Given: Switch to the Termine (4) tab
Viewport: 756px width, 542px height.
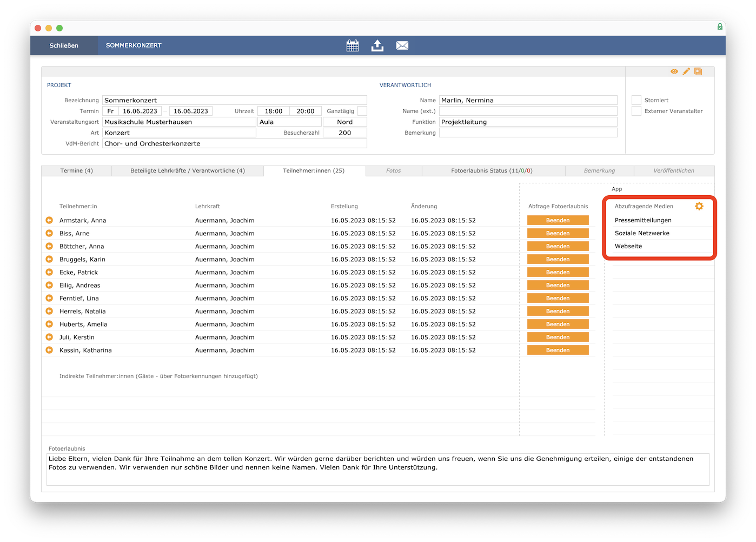Looking at the screenshot, I should click(76, 171).
